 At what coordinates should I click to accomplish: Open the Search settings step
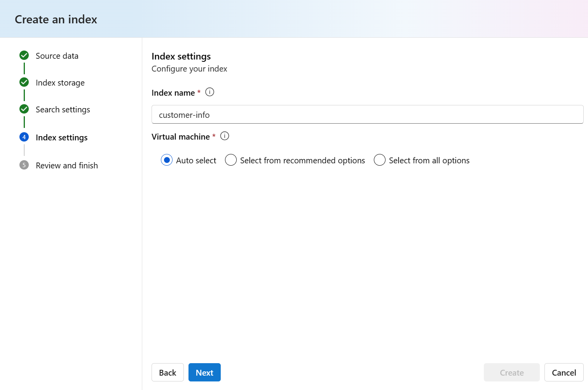coord(63,110)
